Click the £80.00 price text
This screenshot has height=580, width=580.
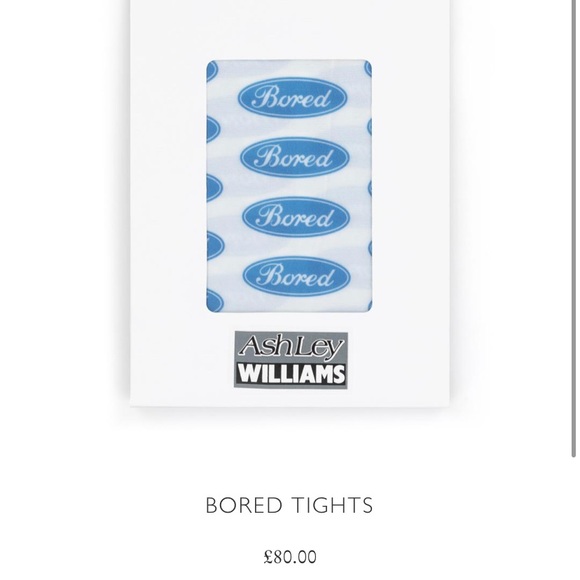coord(290,556)
